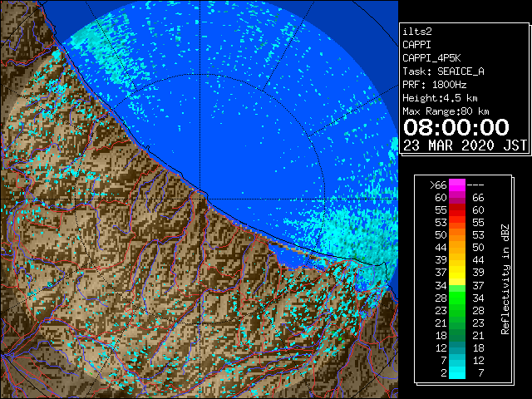Pick the orange 50–53 dBZ legend swatch
532x399 pixels.
(x=457, y=235)
